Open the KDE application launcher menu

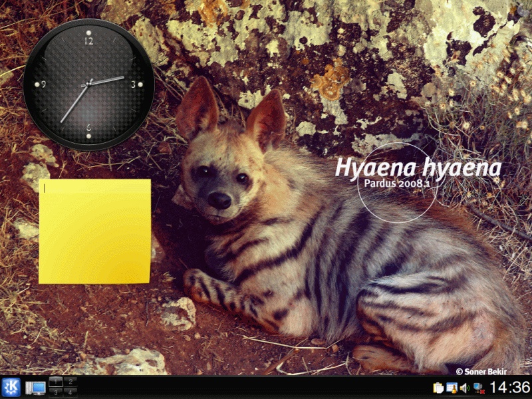point(11,387)
